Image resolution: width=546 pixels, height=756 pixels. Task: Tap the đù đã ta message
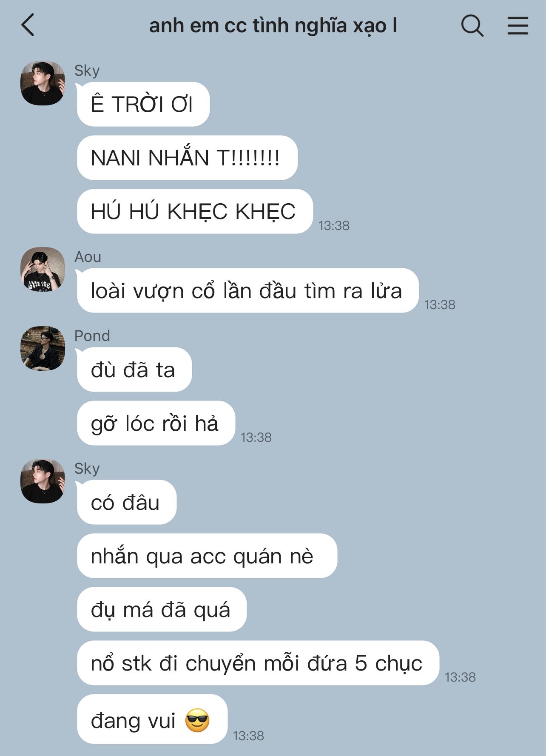point(134,369)
